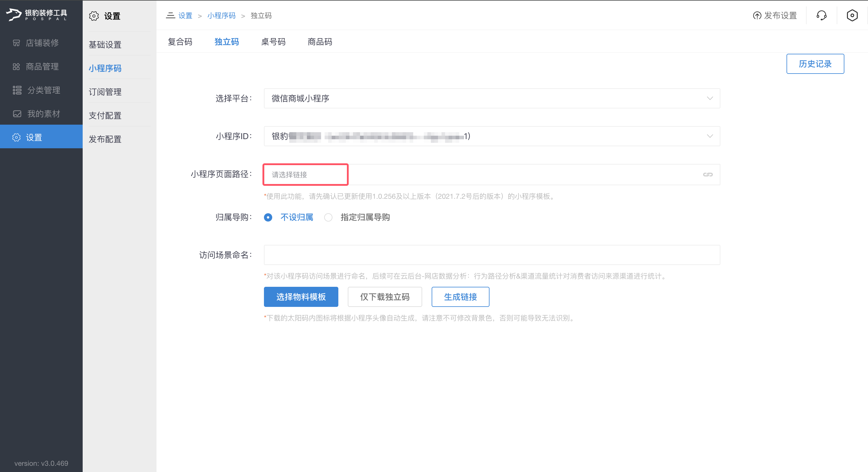
Task: Open customer service headset icon
Action: (821, 15)
